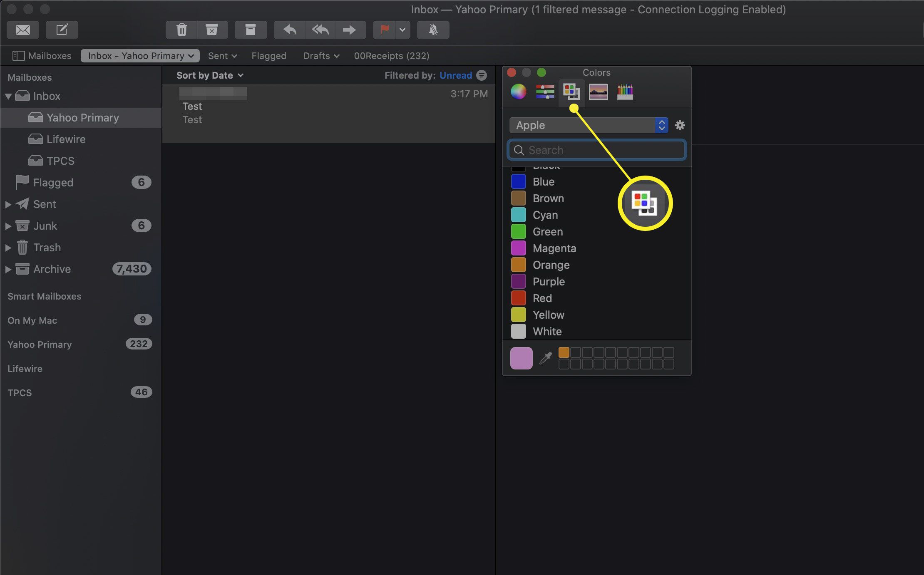924x575 pixels.
Task: Choose Orange from the color list
Action: (x=597, y=265)
